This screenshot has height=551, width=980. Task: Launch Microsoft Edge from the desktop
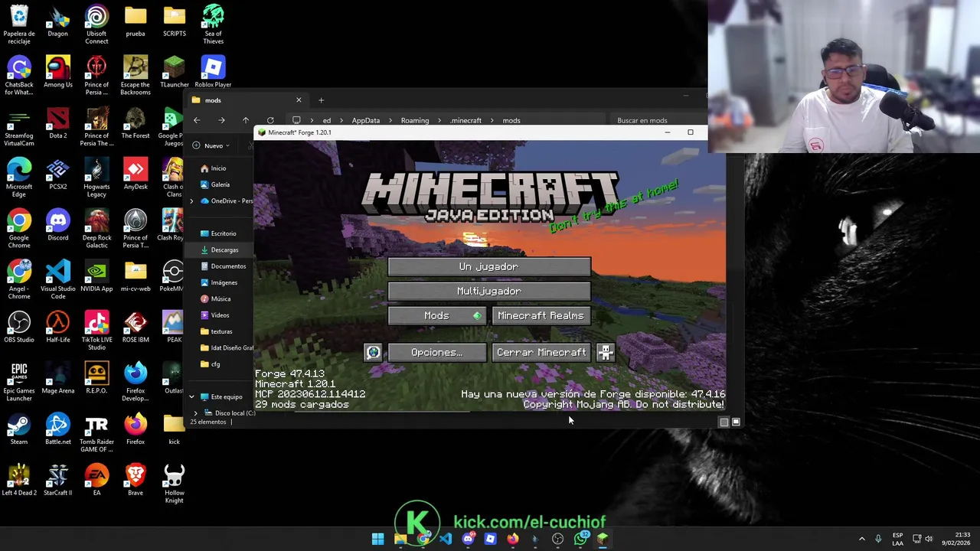(x=19, y=178)
